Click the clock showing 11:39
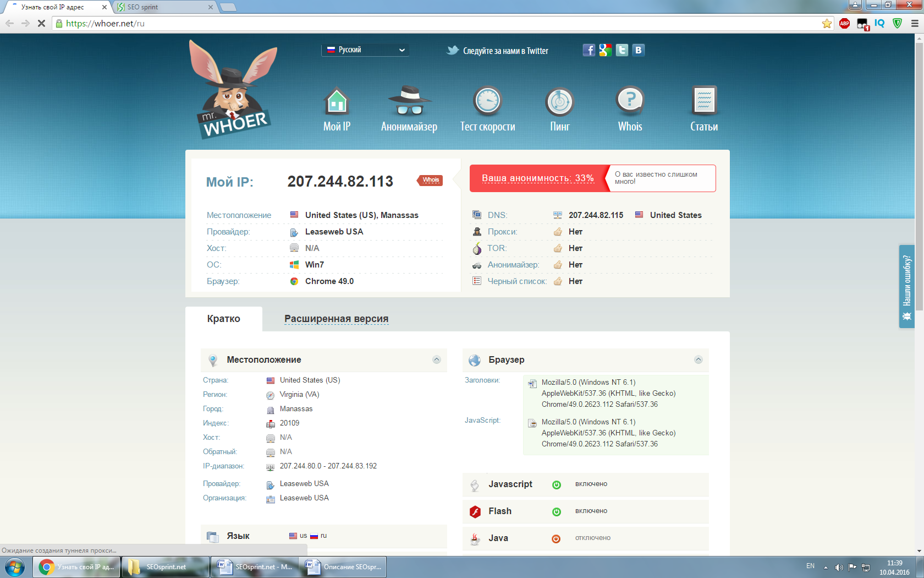The height and width of the screenshot is (578, 924). [894, 563]
